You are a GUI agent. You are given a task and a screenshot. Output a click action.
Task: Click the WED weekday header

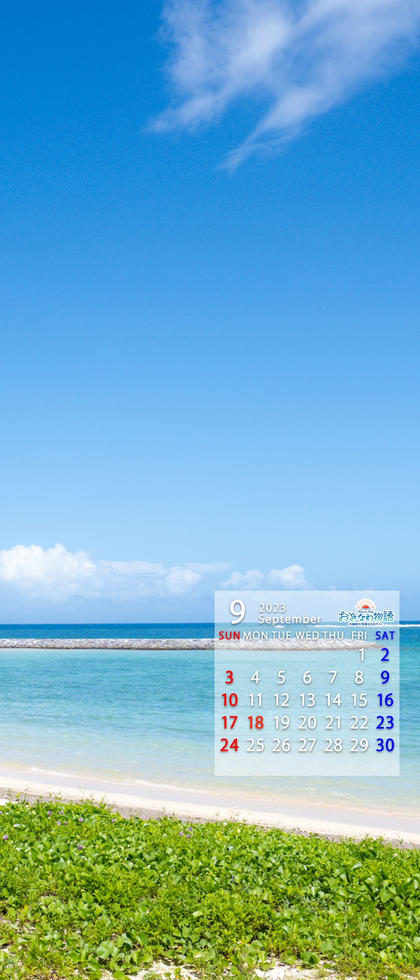coord(307,636)
